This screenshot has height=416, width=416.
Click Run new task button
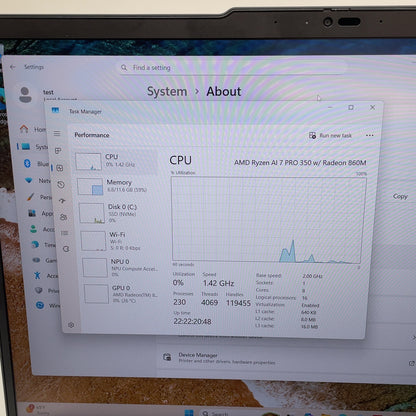(x=330, y=135)
